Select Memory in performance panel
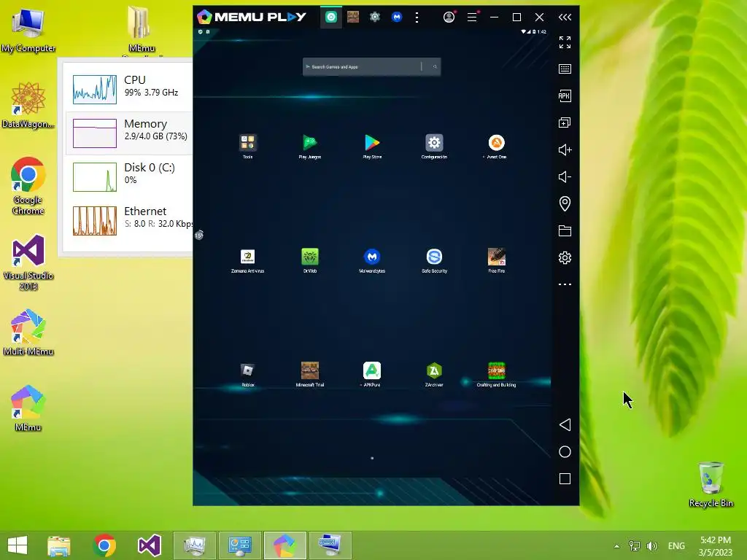 click(129, 133)
